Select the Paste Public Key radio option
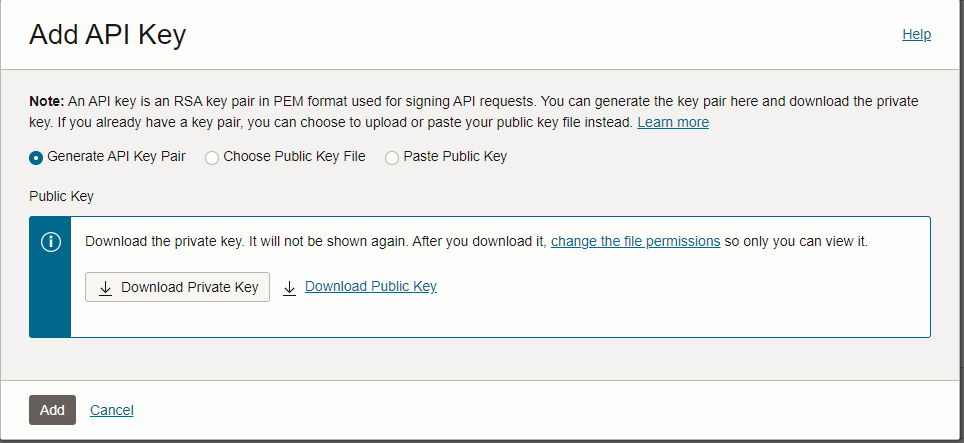Image resolution: width=964 pixels, height=443 pixels. tap(392, 157)
